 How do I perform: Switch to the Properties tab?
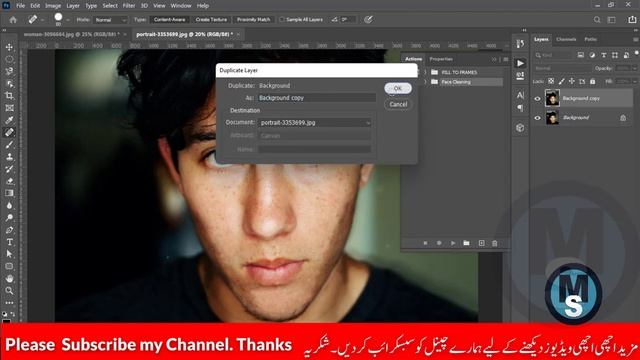tap(441, 59)
